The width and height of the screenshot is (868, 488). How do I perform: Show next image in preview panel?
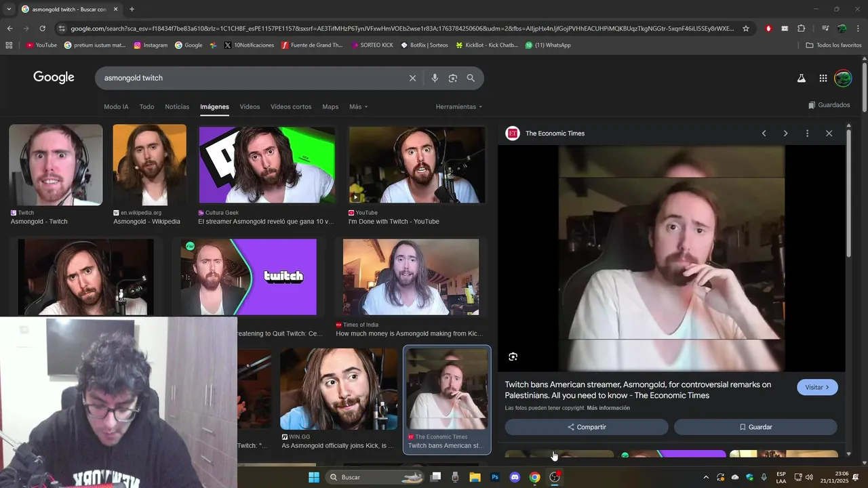coord(785,134)
